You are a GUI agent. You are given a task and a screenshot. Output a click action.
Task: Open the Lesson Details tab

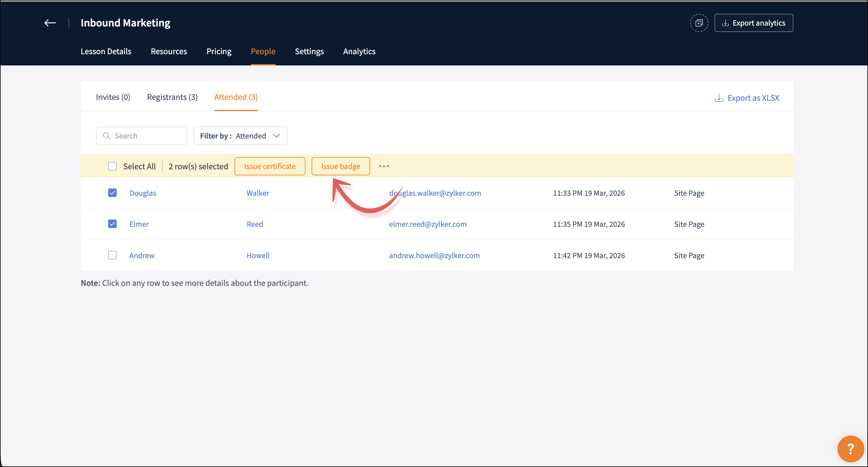[x=106, y=51]
